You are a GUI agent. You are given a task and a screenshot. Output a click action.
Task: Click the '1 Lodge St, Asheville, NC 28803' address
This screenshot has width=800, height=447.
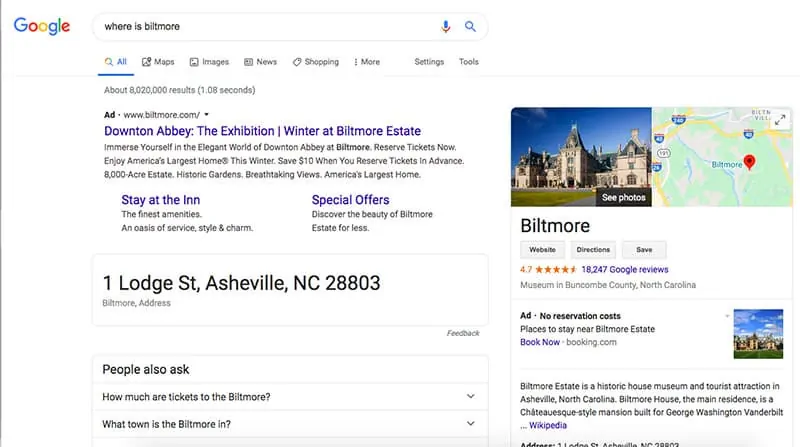[x=241, y=283]
